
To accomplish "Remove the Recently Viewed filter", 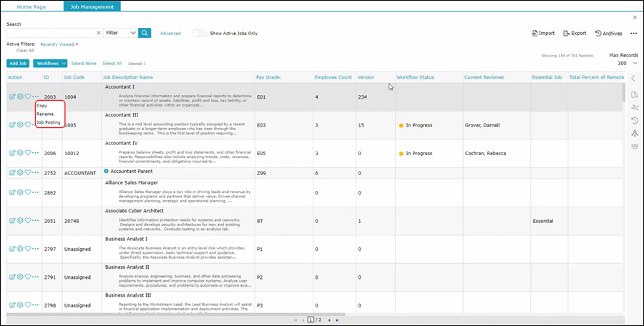I will tap(77, 44).
